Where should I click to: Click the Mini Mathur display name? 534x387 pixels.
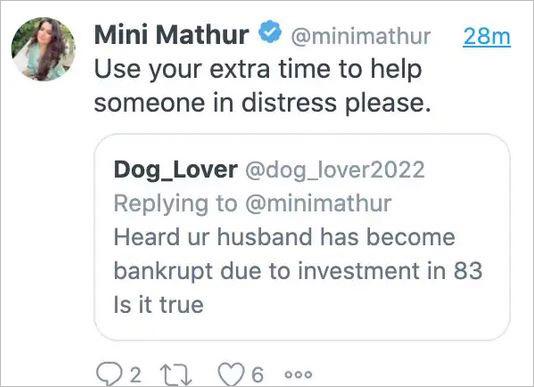click(171, 35)
